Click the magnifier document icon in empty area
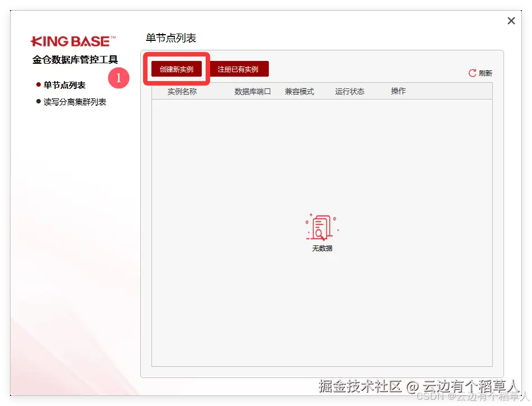The height and width of the screenshot is (406, 532). (x=321, y=226)
